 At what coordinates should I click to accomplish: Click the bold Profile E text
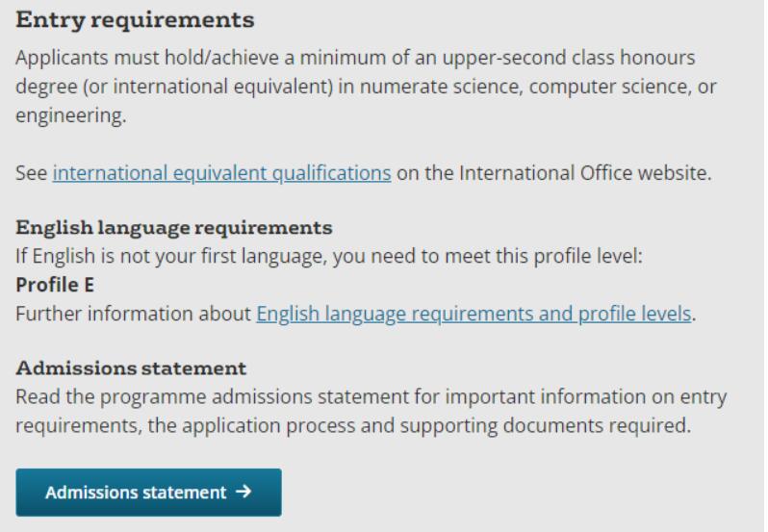[49, 286]
